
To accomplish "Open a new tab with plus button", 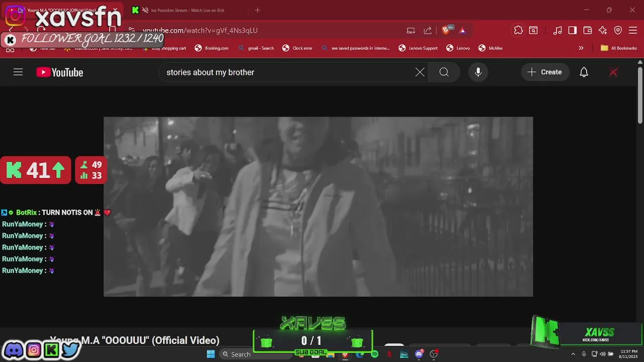I will (258, 10).
